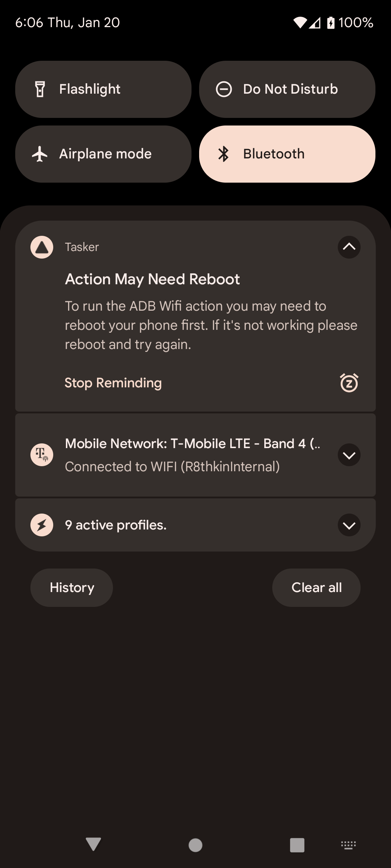Open recent apps with the square button

(297, 845)
